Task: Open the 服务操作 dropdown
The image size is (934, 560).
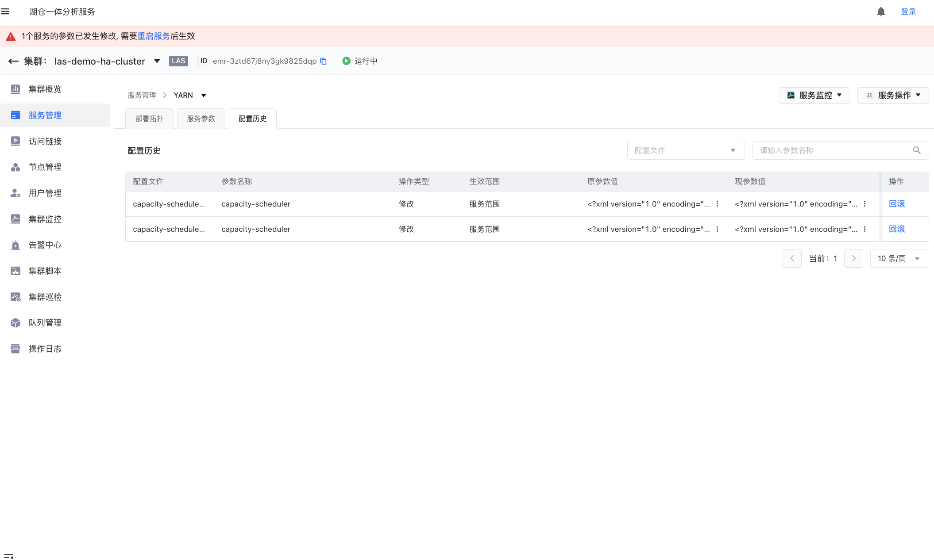Action: coord(893,95)
